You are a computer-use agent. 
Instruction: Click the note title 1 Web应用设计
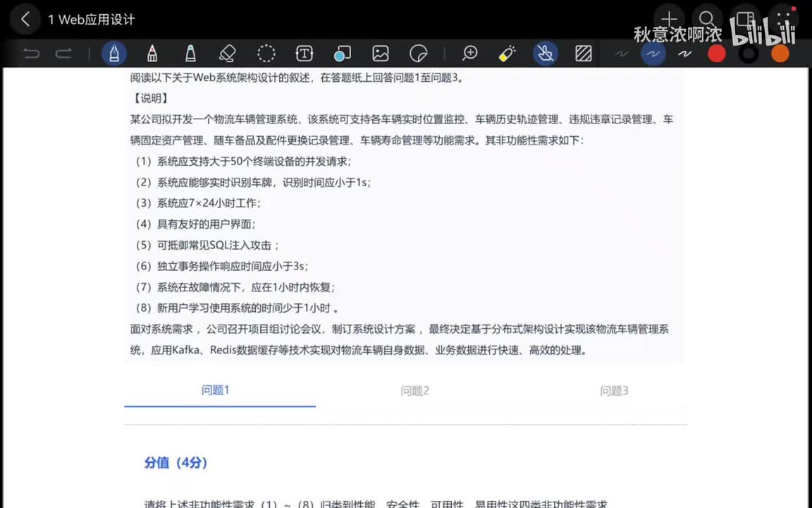click(91, 20)
